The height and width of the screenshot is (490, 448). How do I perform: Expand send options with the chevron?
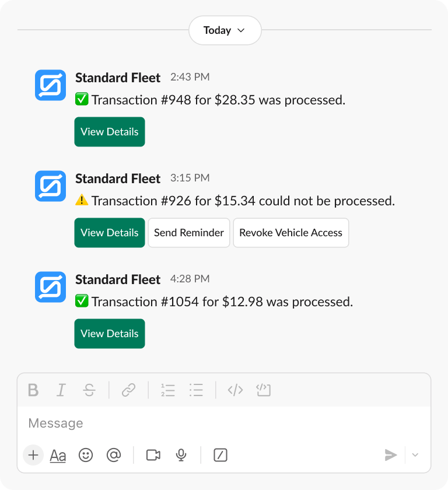tap(415, 455)
